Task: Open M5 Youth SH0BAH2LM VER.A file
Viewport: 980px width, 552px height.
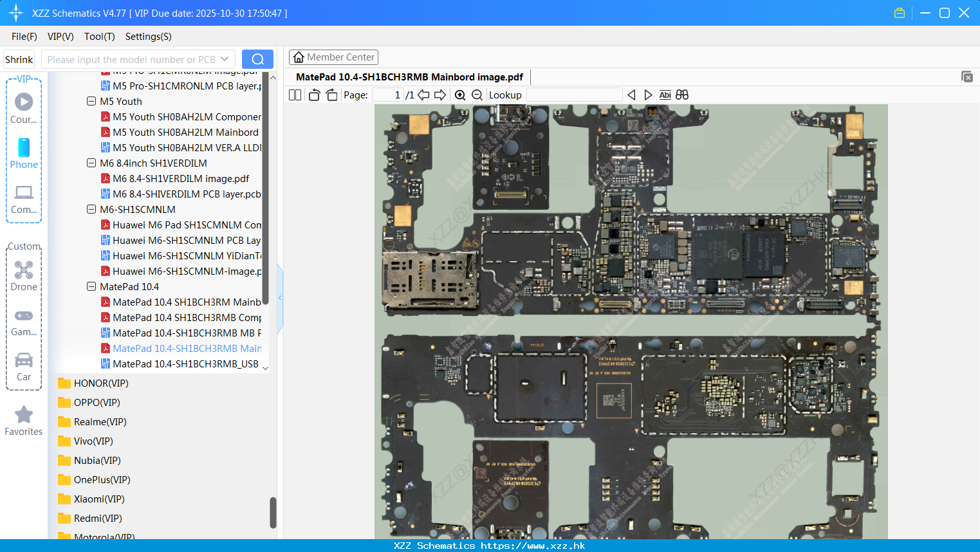Action: coord(181,147)
